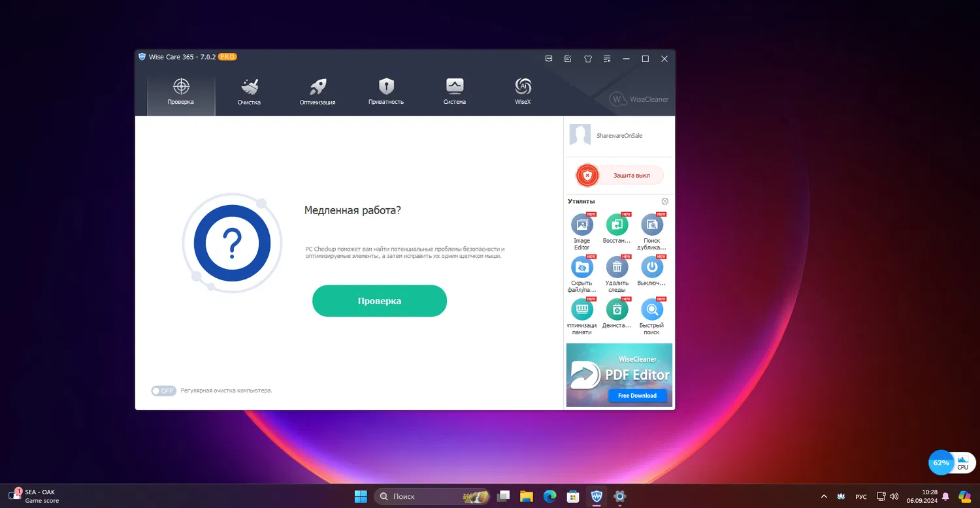Click the Wise Care 365 taskbar icon
Viewport: 980px width, 508px height.
coord(596,496)
